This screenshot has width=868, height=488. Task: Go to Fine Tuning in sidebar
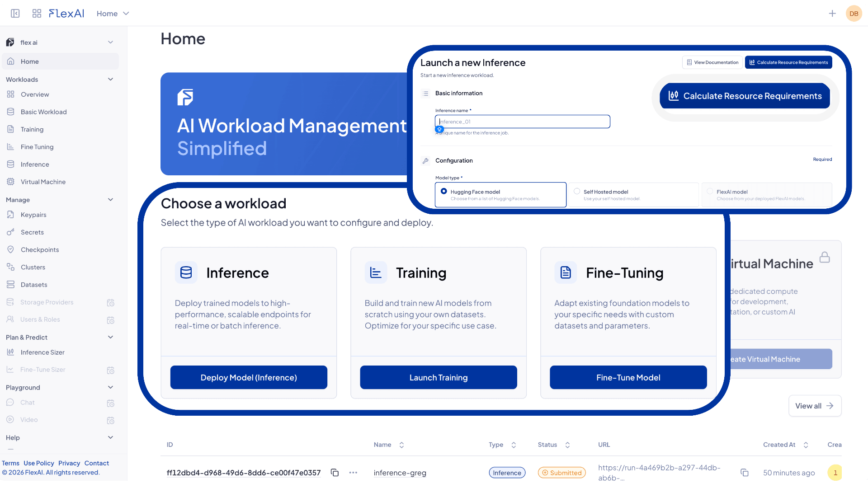37,147
